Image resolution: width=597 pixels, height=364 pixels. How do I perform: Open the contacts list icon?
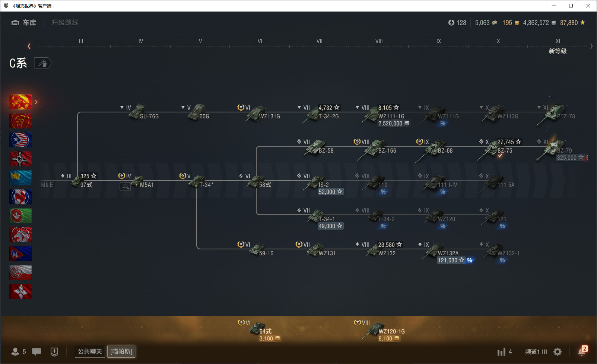(x=15, y=352)
